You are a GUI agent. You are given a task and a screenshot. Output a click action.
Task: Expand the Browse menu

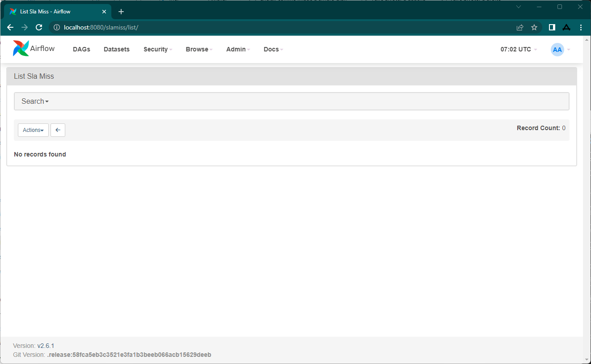(x=199, y=49)
